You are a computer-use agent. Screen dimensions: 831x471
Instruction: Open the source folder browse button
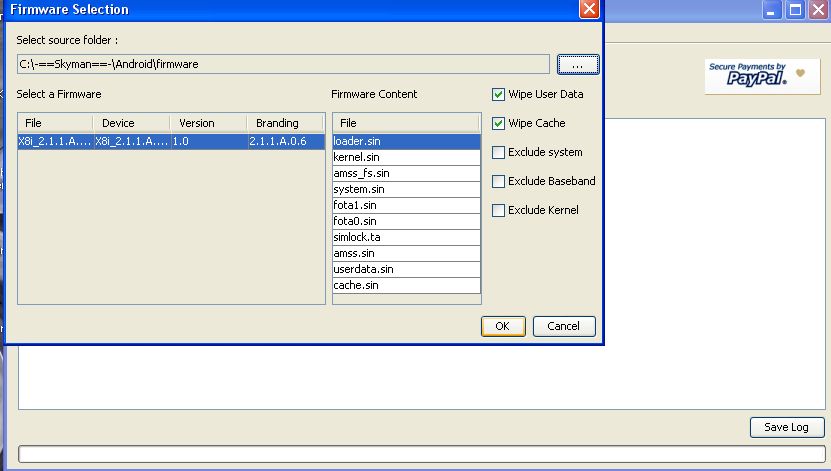(578, 64)
